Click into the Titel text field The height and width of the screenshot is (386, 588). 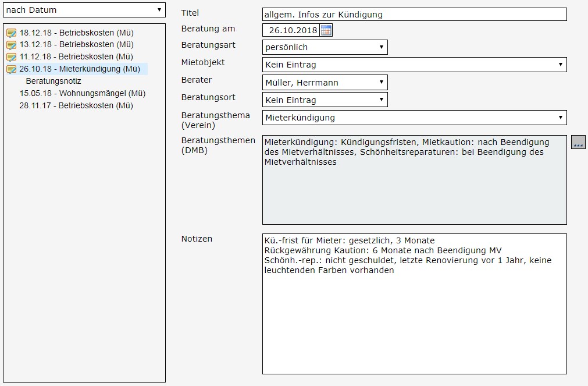click(414, 15)
